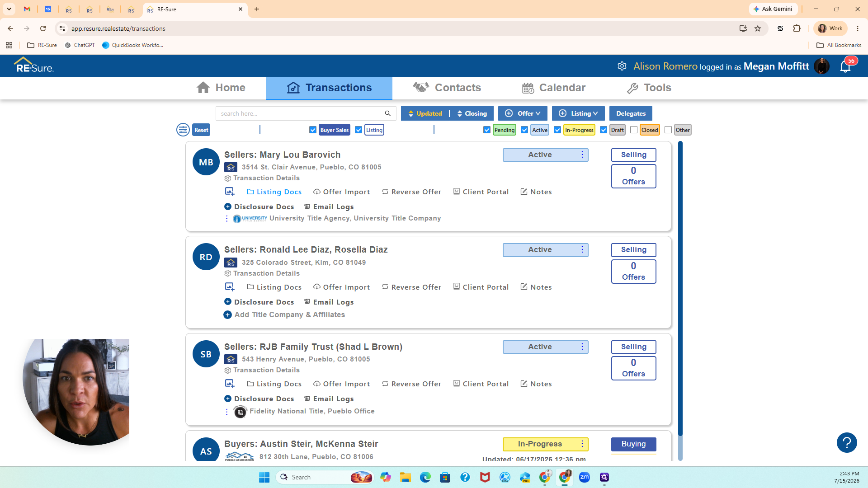Add photo icon for Mary Lou Barovich
868x488 pixels.
coord(230,192)
